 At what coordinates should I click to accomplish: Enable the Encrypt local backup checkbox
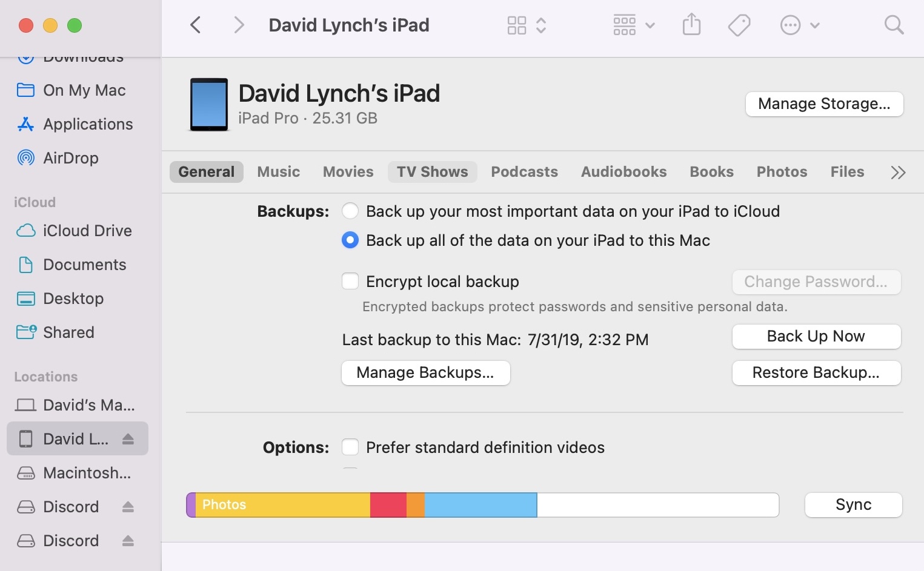pos(350,281)
